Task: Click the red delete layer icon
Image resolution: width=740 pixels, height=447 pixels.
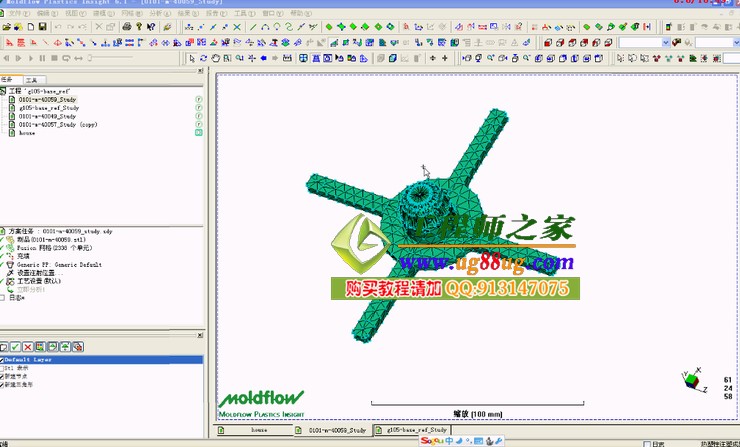Action: point(28,346)
